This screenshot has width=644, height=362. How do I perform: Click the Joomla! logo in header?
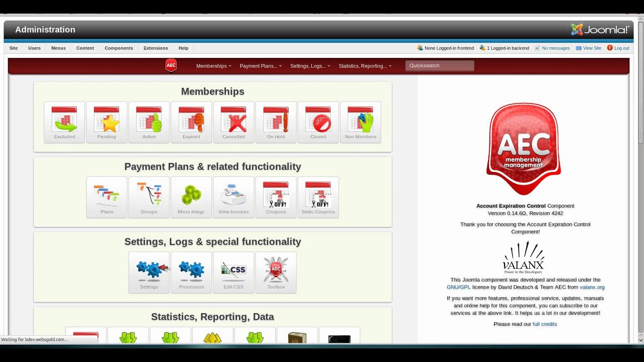click(x=600, y=30)
